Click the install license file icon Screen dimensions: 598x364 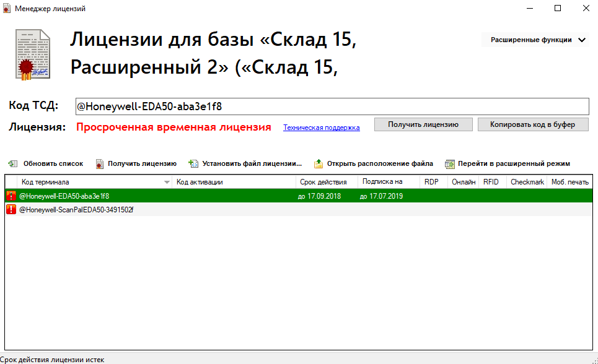pyautogui.click(x=193, y=163)
